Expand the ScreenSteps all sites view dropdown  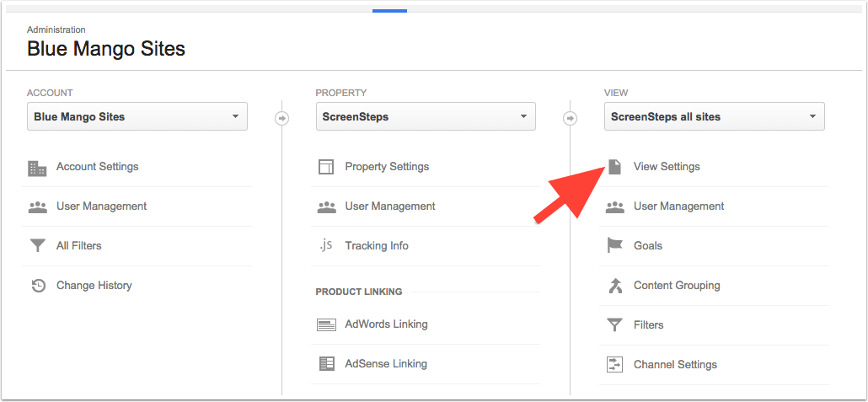pyautogui.click(x=714, y=117)
